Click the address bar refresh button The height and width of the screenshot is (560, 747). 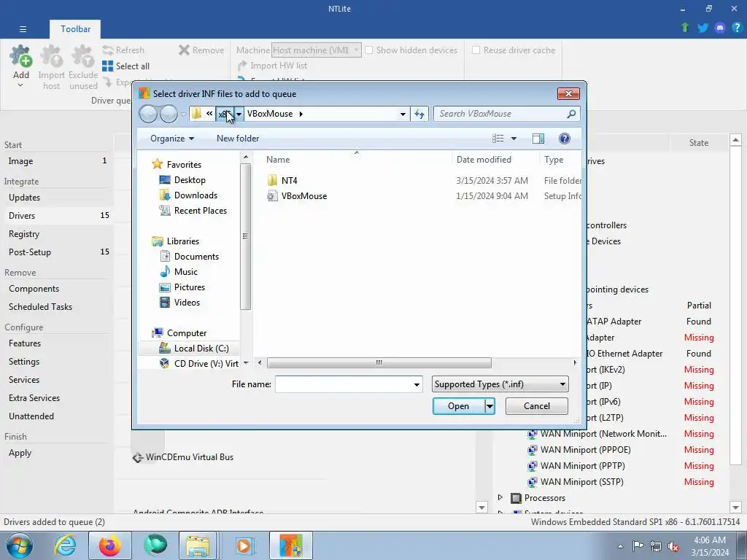point(419,114)
